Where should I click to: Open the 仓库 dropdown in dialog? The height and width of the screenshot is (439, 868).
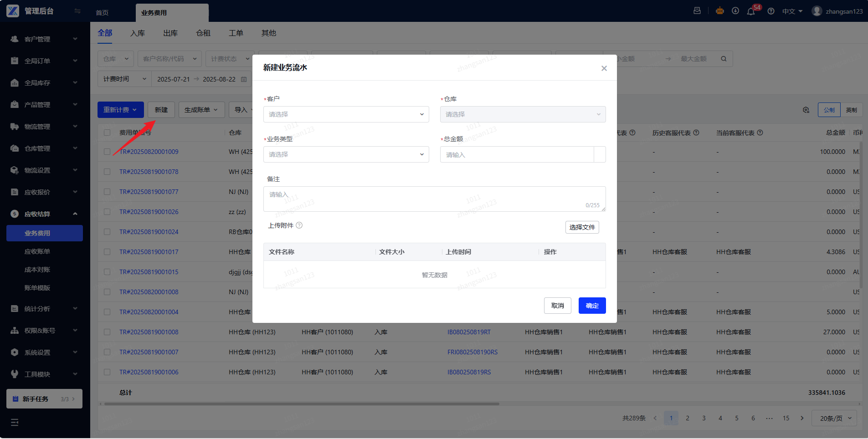523,114
